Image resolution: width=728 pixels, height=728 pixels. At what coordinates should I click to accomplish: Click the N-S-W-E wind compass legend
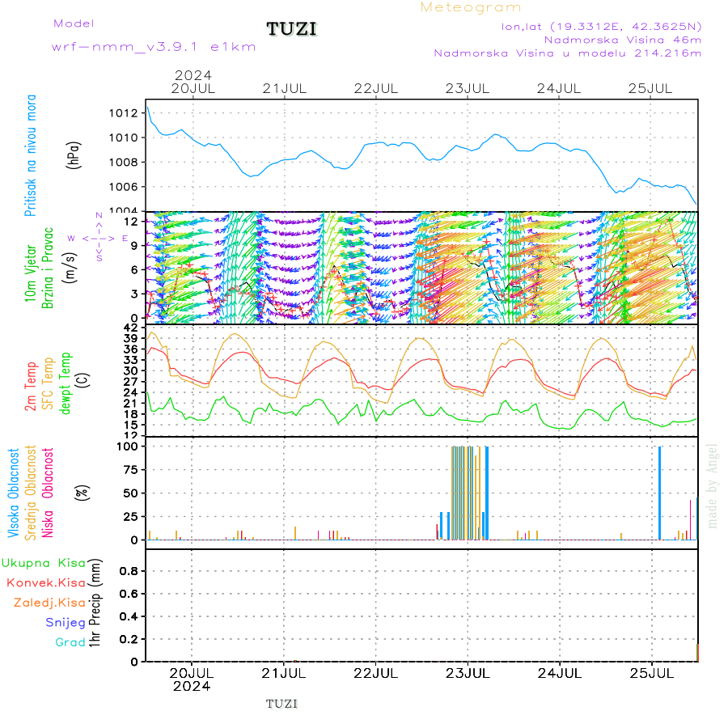99,237
